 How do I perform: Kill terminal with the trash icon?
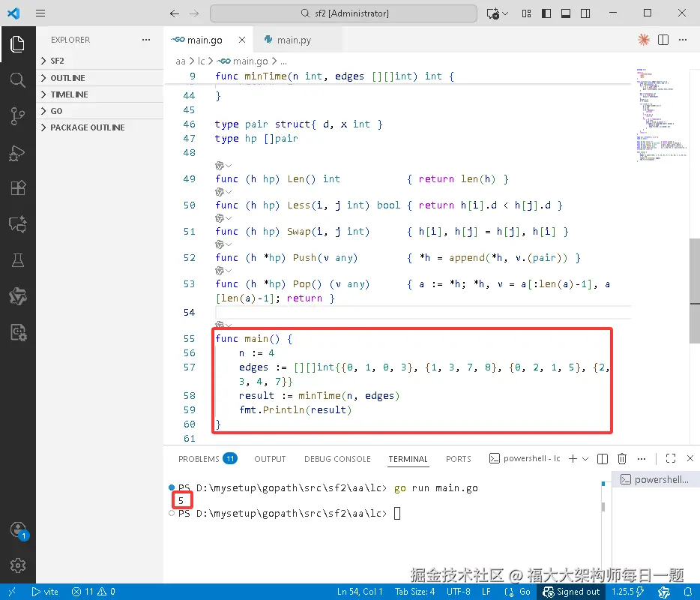point(622,459)
